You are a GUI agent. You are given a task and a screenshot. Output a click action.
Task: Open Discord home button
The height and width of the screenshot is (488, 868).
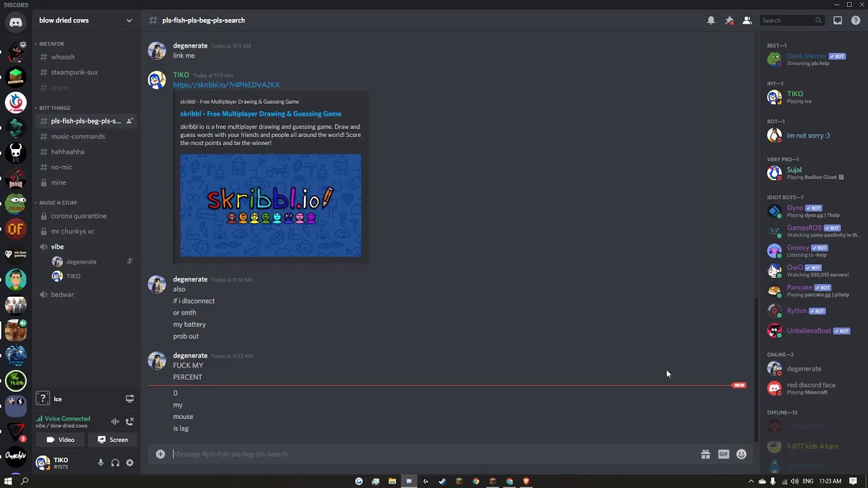pos(16,22)
